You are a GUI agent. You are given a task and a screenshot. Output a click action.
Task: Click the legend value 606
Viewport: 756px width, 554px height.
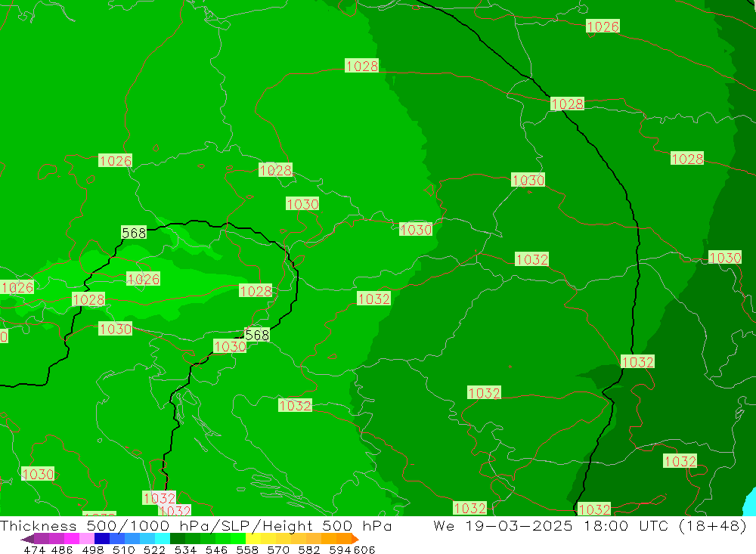(x=364, y=549)
